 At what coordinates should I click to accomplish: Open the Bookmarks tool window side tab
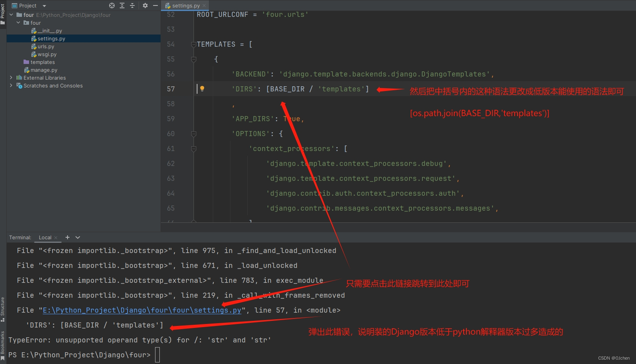3,346
